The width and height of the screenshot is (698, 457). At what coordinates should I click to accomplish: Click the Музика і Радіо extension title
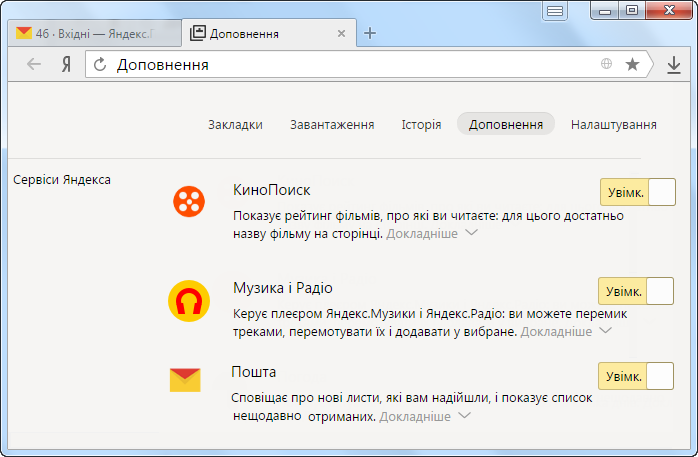coord(283,288)
